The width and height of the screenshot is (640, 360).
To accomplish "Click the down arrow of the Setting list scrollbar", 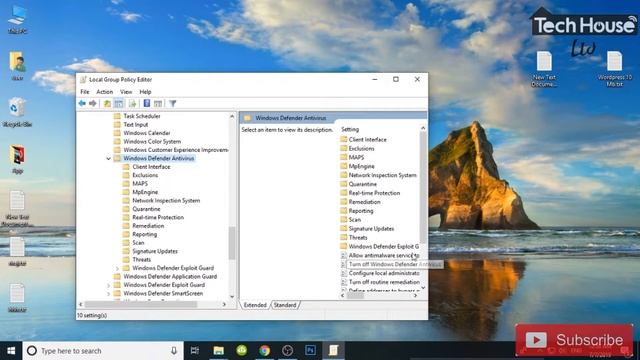I will (423, 287).
